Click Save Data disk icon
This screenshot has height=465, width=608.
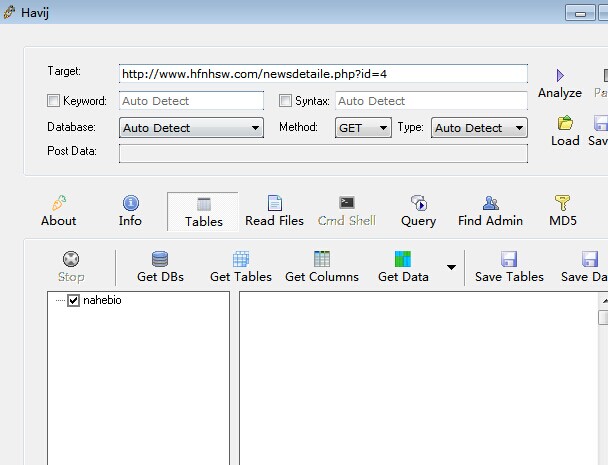click(x=590, y=259)
